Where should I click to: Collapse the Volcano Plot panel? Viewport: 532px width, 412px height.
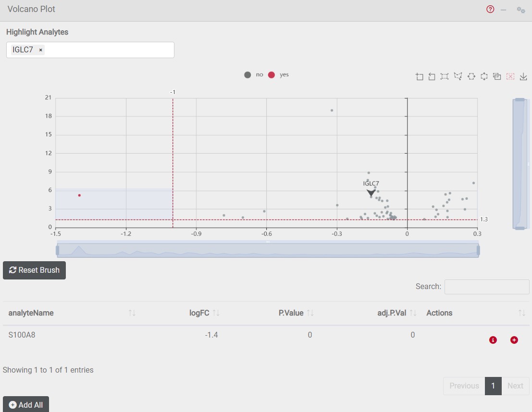pos(504,10)
